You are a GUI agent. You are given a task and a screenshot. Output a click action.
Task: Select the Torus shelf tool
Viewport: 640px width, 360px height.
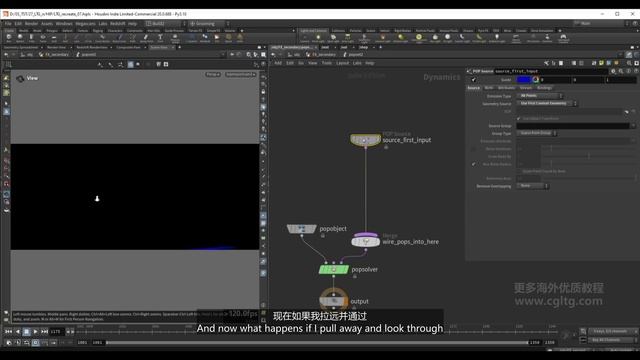43,38
